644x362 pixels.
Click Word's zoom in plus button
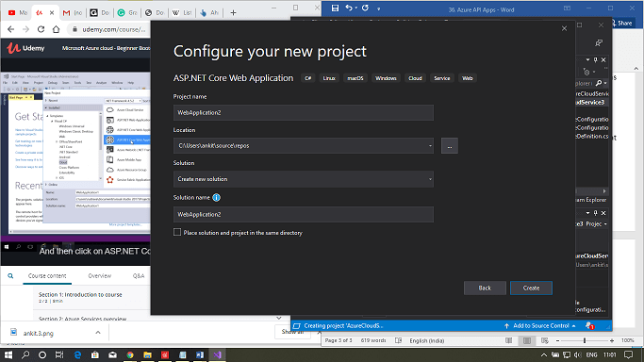pos(612,340)
